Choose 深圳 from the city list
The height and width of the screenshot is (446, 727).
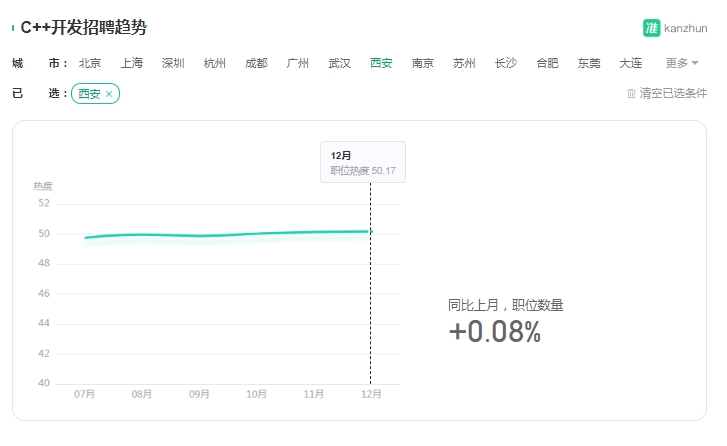173,63
